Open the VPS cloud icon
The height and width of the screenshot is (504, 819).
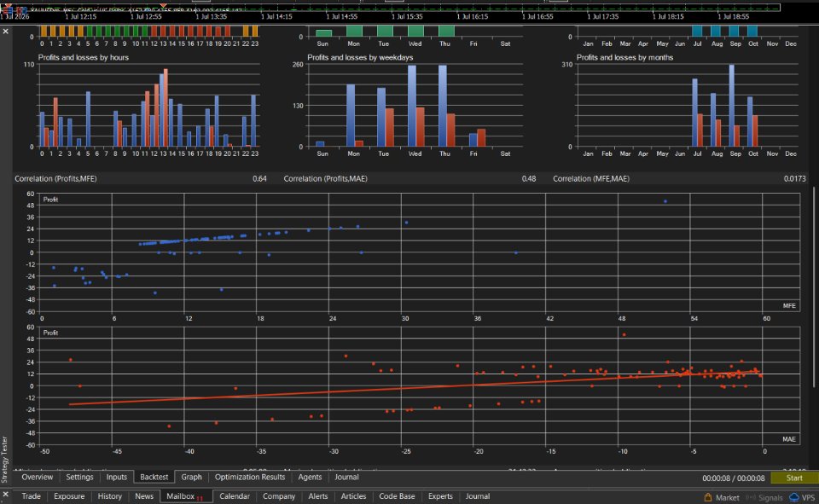(x=794, y=497)
